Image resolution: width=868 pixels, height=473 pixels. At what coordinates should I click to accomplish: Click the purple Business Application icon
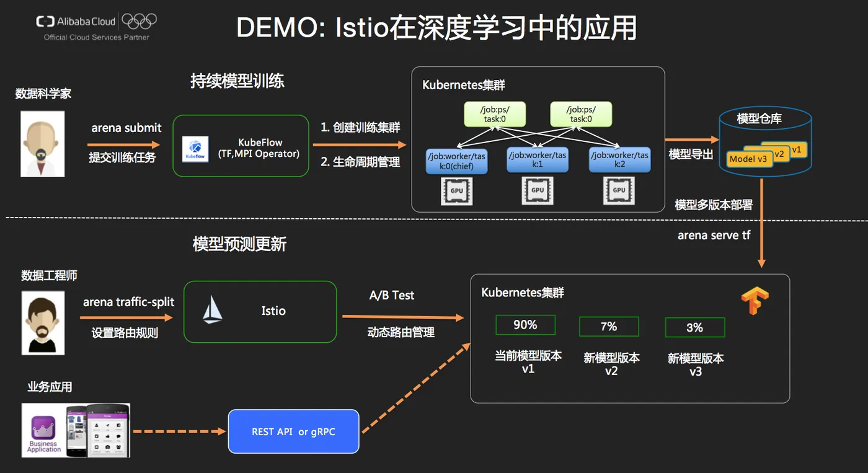tap(43, 429)
